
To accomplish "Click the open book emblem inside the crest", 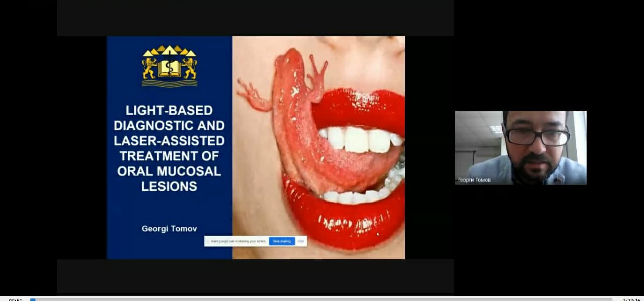I will tap(170, 68).
